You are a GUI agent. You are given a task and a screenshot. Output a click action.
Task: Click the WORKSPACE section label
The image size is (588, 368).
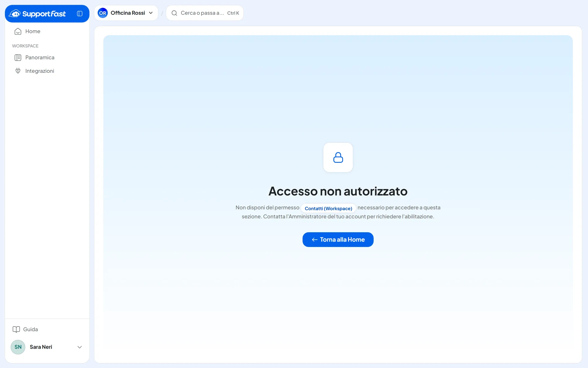click(25, 46)
